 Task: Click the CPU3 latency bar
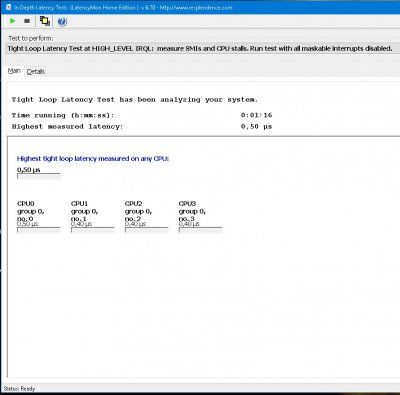tap(200, 230)
